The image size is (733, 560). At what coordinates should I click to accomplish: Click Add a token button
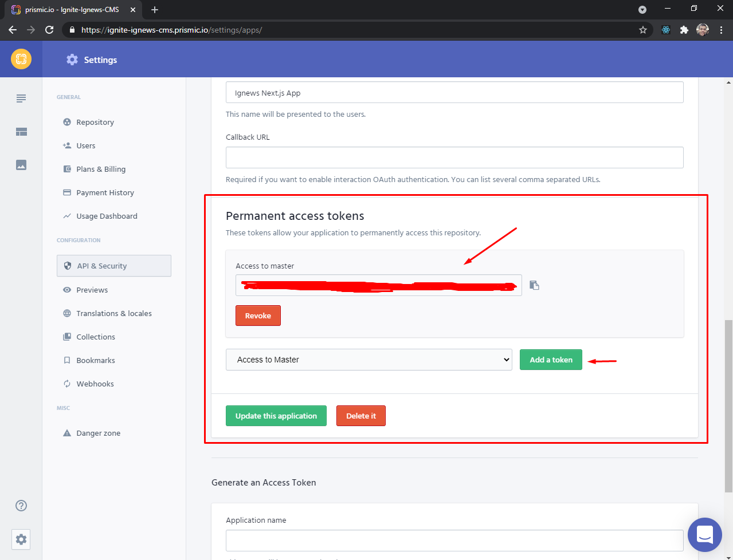click(551, 360)
